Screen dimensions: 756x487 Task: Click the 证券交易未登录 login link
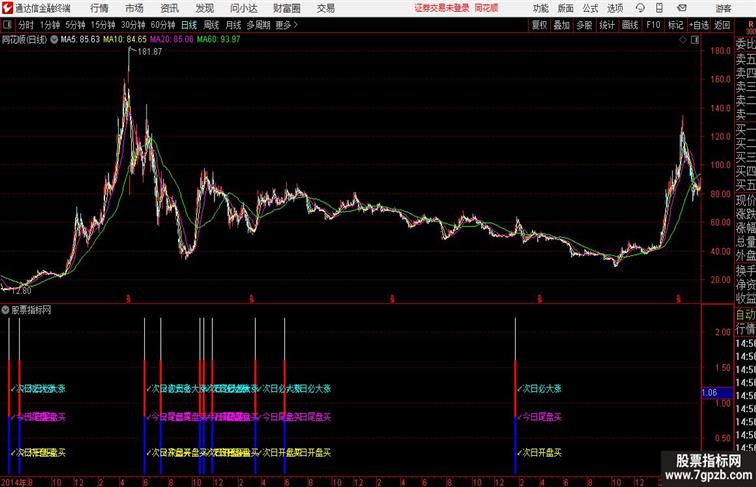coord(442,8)
